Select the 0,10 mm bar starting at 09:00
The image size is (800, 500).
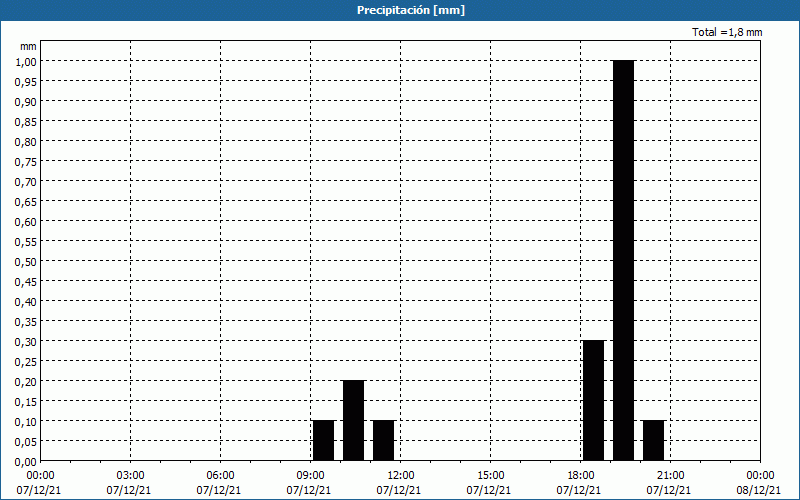(x=323, y=440)
